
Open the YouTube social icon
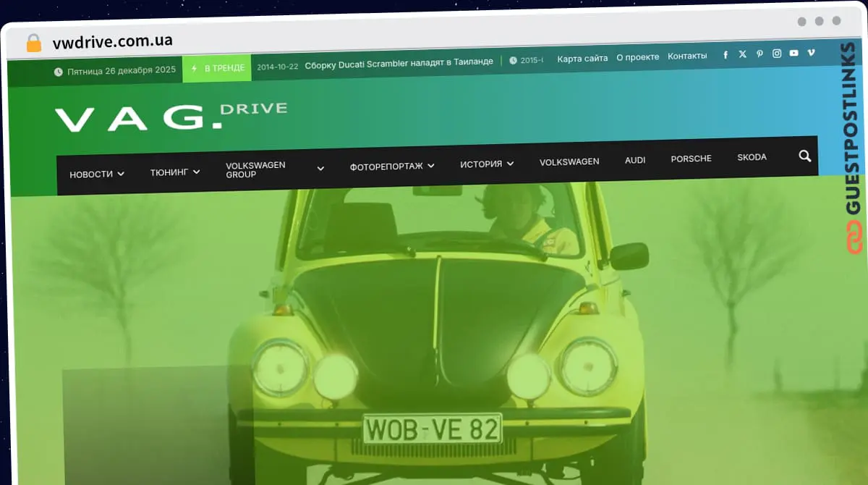pos(794,53)
